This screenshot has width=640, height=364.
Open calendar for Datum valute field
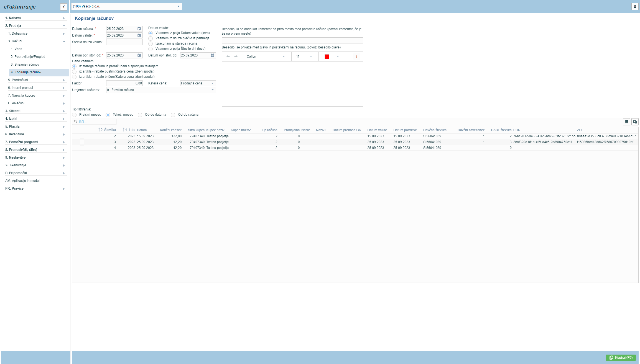pos(139,35)
